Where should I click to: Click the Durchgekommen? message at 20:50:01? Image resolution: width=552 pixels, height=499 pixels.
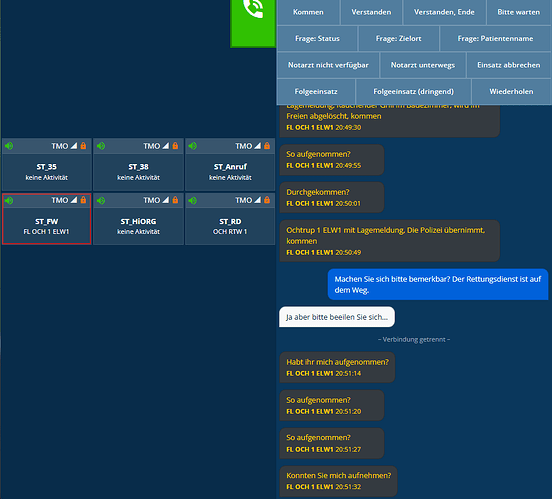tap(332, 198)
